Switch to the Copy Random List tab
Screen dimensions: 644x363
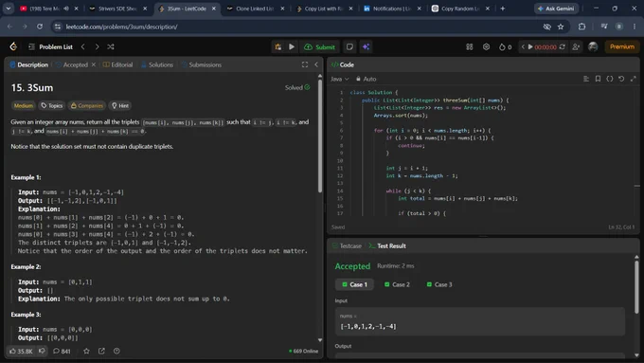(460, 9)
